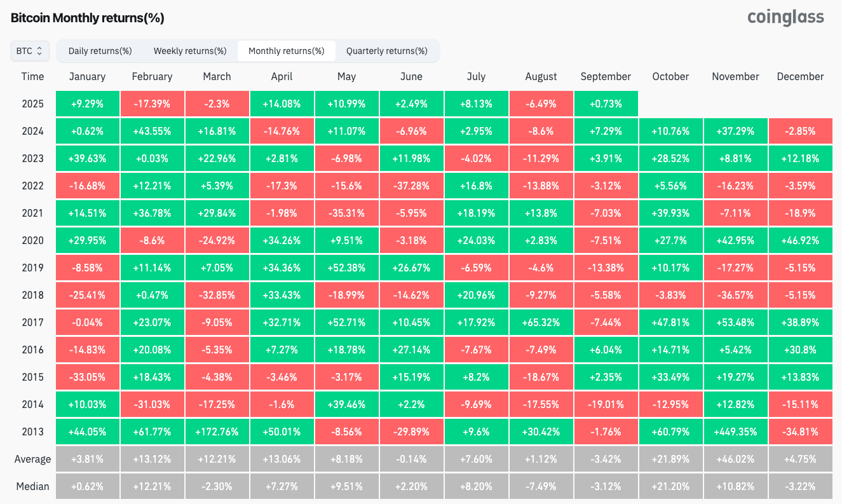Select the 2013 row label
This screenshot has height=504, width=842.
32,432
